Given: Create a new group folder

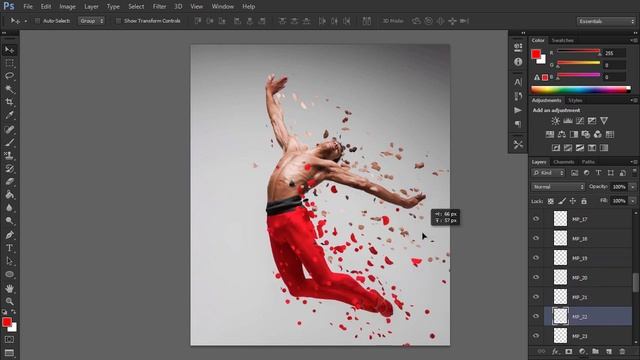Looking at the screenshot, I should (596, 351).
